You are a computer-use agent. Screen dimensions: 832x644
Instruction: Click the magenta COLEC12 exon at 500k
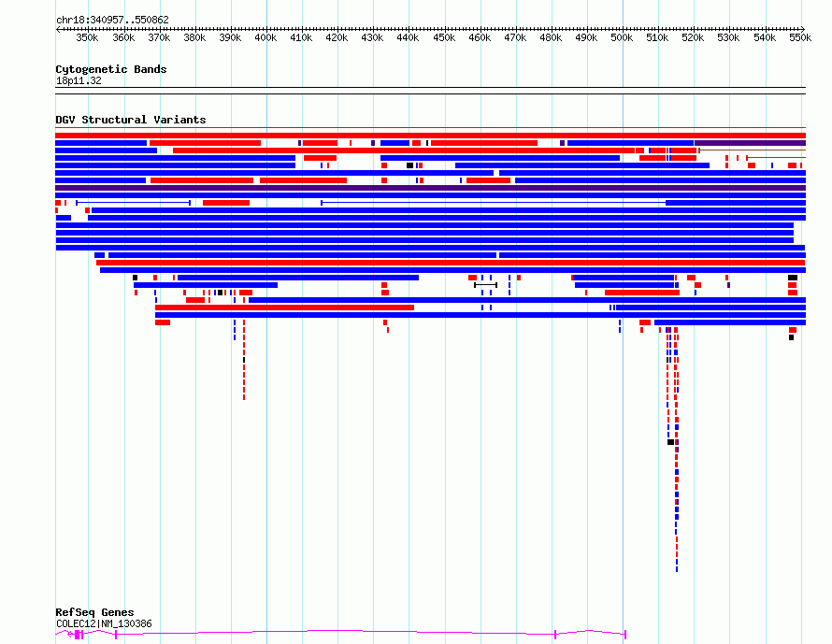pos(625,634)
